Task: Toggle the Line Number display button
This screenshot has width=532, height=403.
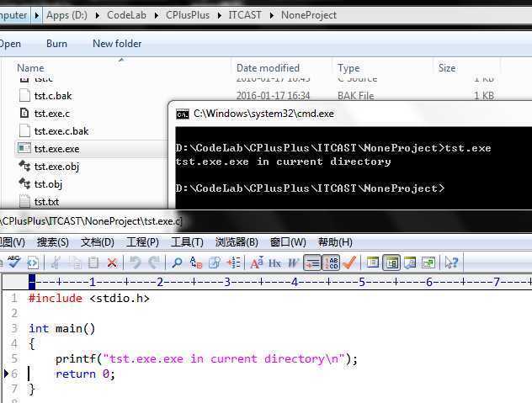Action: (331, 262)
